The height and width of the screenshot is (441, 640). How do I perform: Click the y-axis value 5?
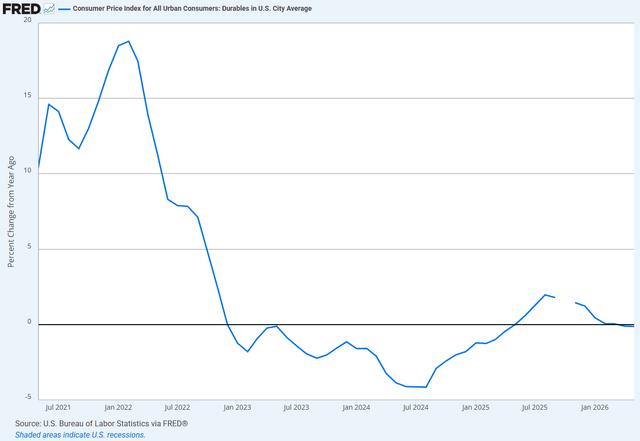point(29,246)
